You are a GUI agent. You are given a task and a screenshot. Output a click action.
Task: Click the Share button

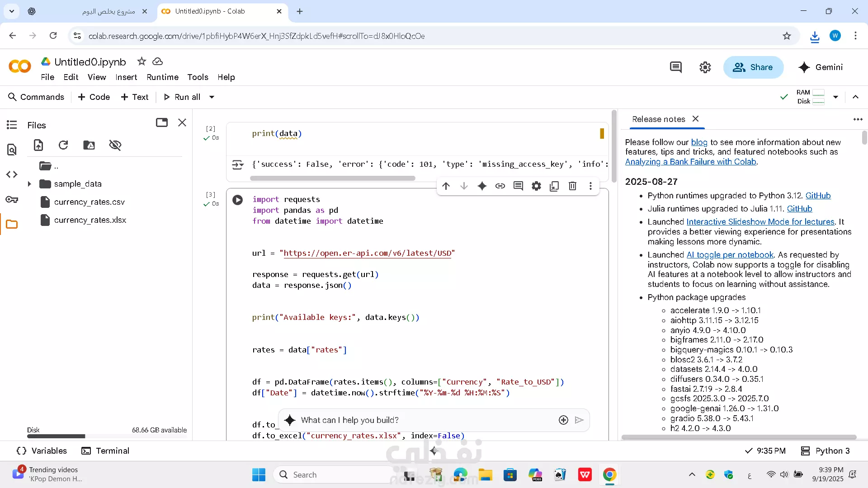coord(753,67)
